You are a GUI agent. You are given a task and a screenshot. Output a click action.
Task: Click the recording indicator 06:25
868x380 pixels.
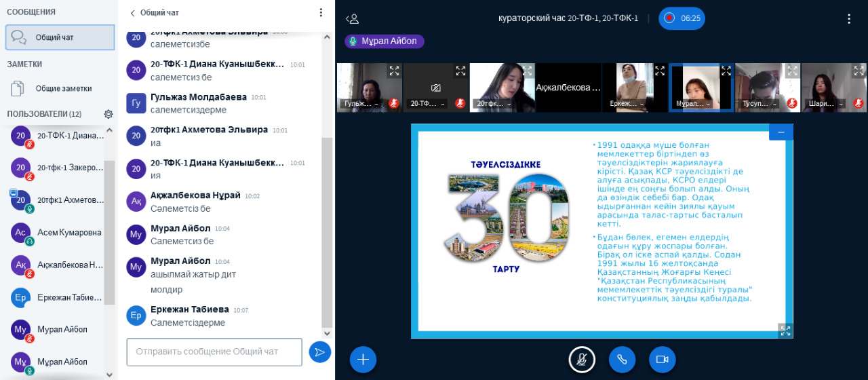click(x=682, y=18)
